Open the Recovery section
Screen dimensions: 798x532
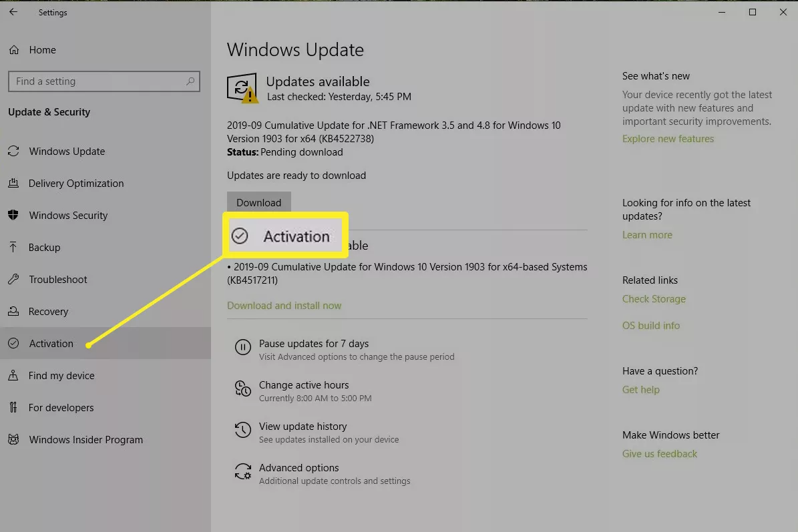(48, 311)
